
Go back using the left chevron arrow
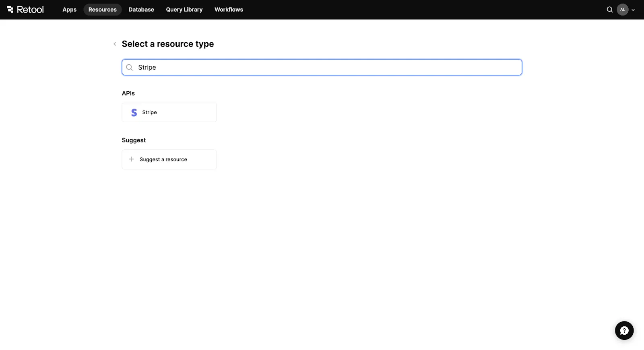point(115,44)
